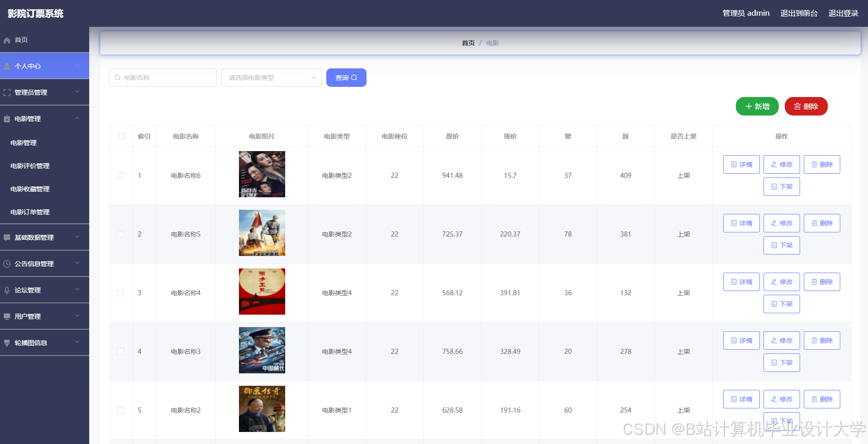Viewport: 868px width, 444px height.
Task: Click the plus icon on the green 新增 button
Action: pos(749,106)
